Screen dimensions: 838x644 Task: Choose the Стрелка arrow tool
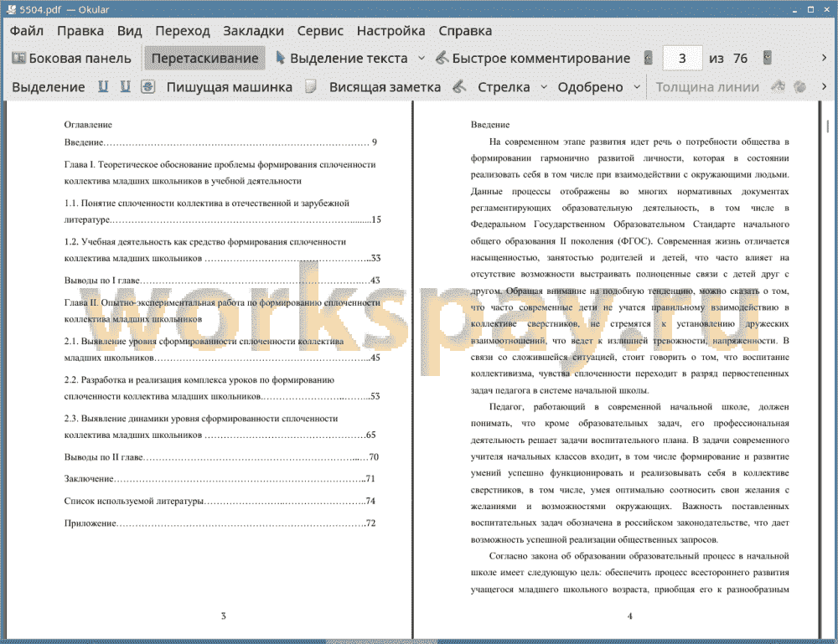(504, 87)
